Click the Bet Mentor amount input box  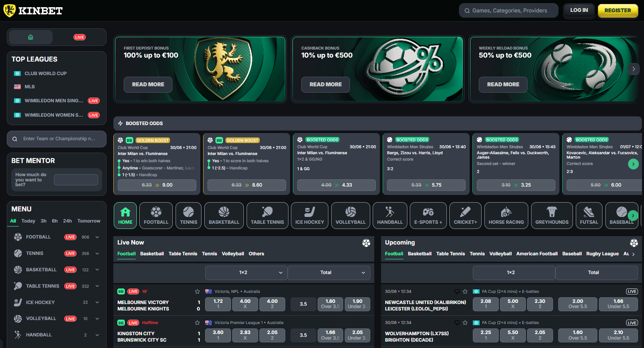coord(76,180)
